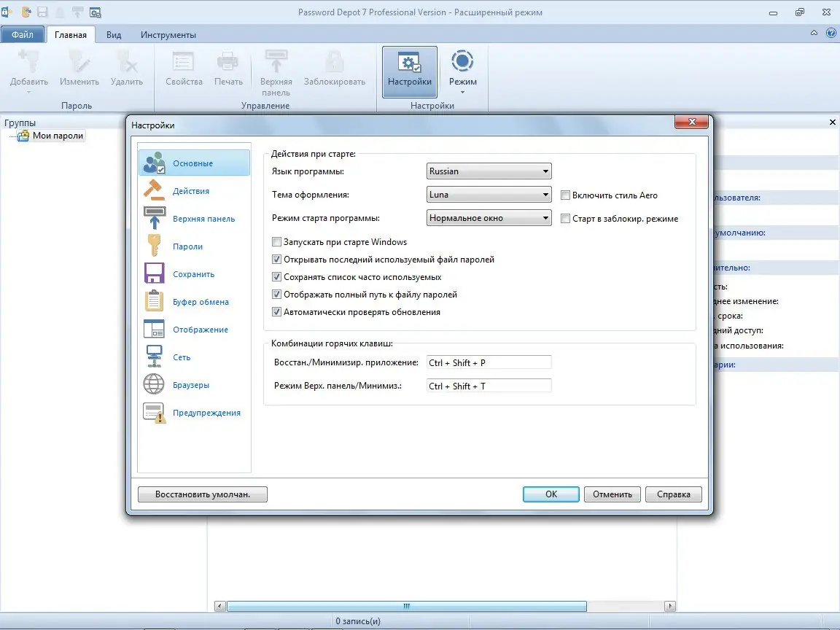Open the Пароли settings category

[195, 246]
